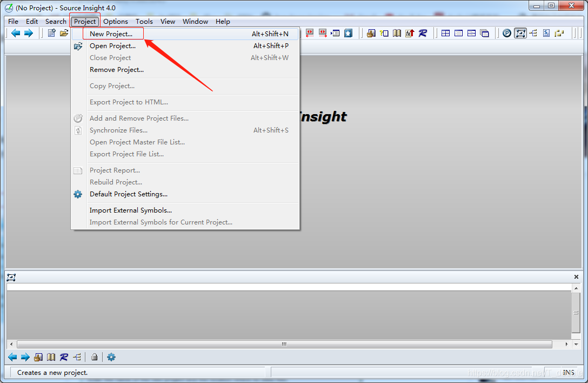Image resolution: width=588 pixels, height=383 pixels.
Task: Click open-book Browse Symbols icon in bottom toolbar
Action: point(51,357)
